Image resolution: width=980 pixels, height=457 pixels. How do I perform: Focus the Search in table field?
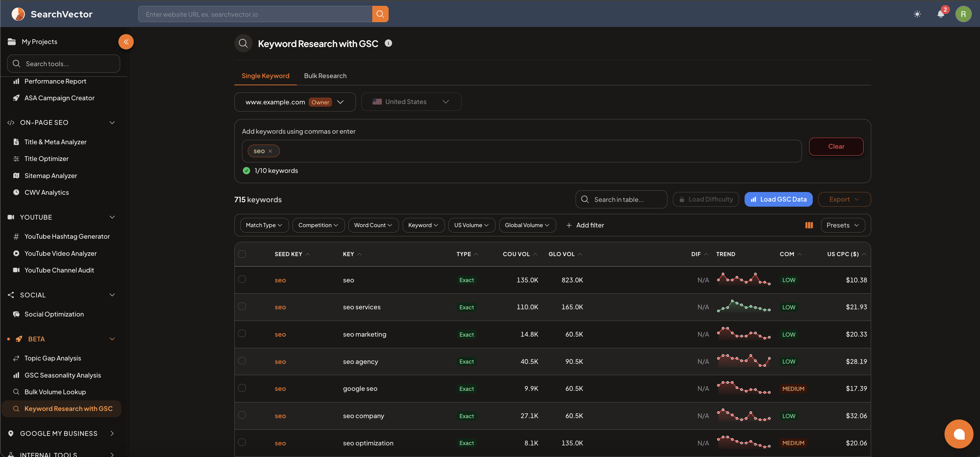pyautogui.click(x=621, y=200)
